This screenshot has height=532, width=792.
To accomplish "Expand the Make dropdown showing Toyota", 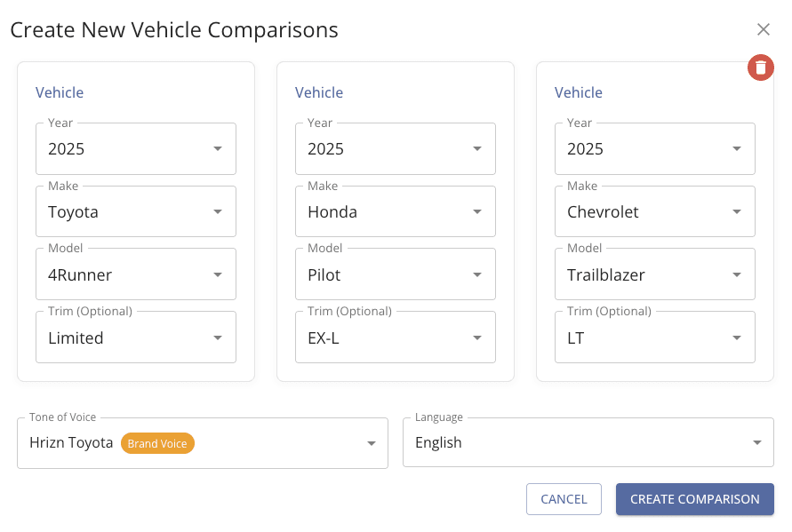I will point(136,212).
